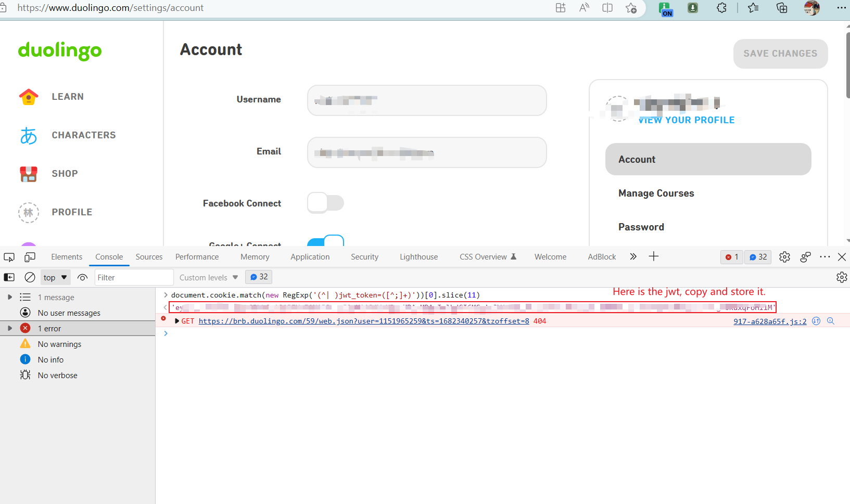Expand the 1 message group

click(x=10, y=297)
